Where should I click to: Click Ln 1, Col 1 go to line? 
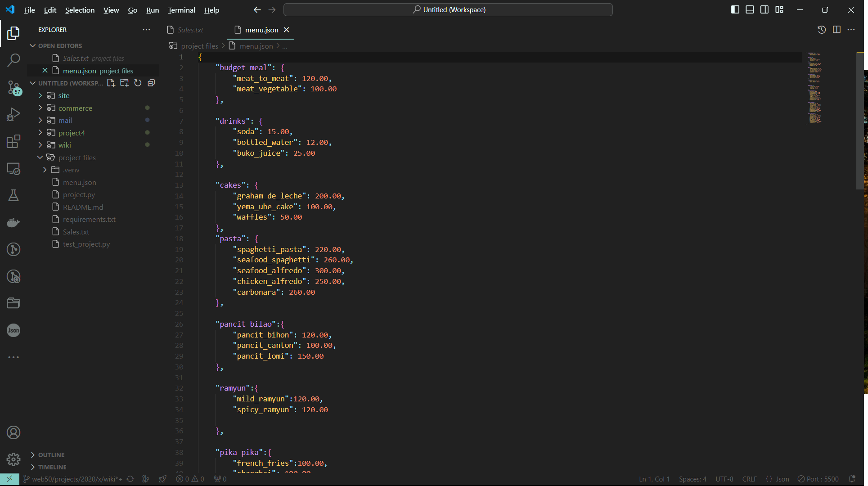[654, 479]
